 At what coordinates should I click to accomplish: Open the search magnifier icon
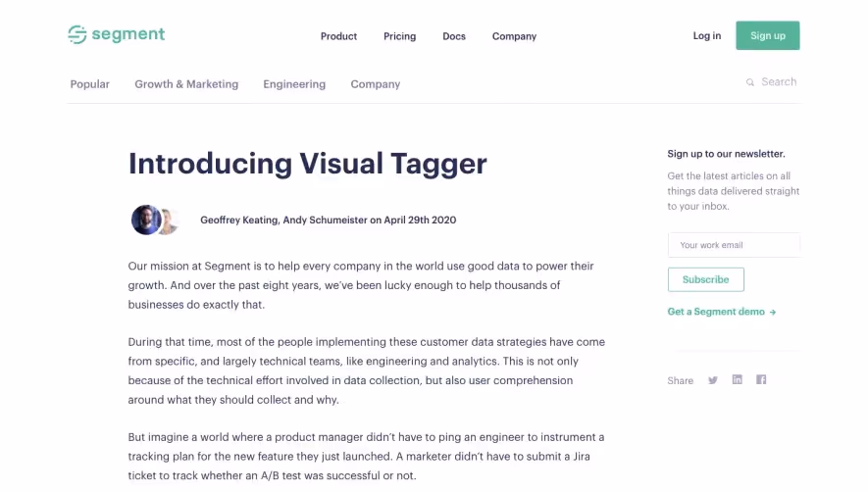pos(749,82)
